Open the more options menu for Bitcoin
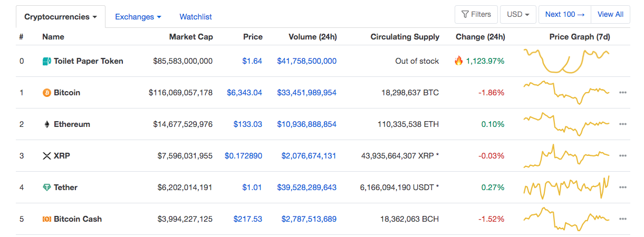644x237 pixels. coord(623,93)
